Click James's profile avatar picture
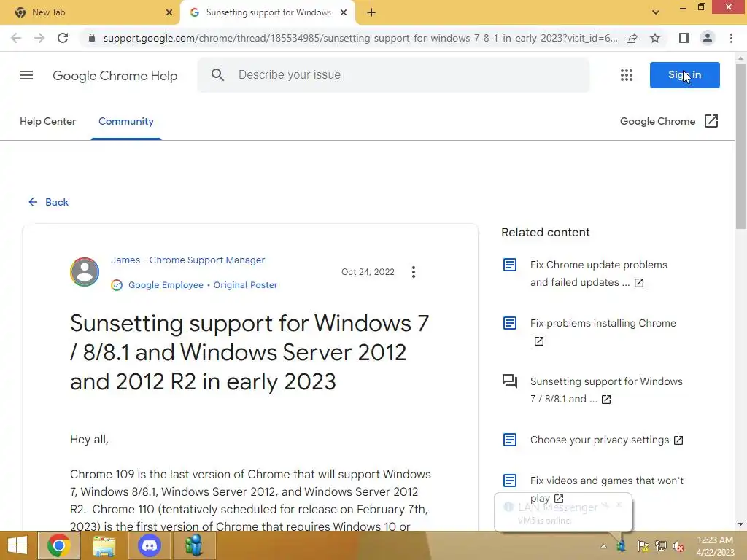This screenshot has width=747, height=560. tap(85, 272)
